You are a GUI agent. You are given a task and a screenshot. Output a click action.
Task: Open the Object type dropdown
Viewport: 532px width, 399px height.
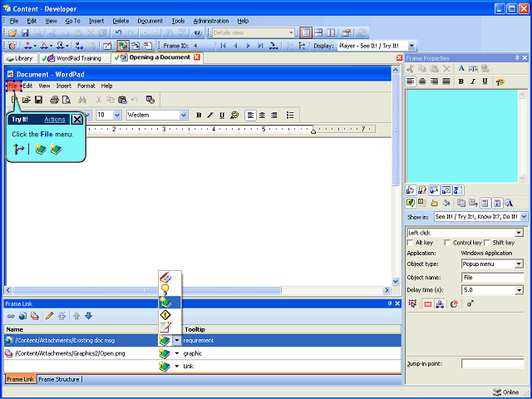click(519, 264)
